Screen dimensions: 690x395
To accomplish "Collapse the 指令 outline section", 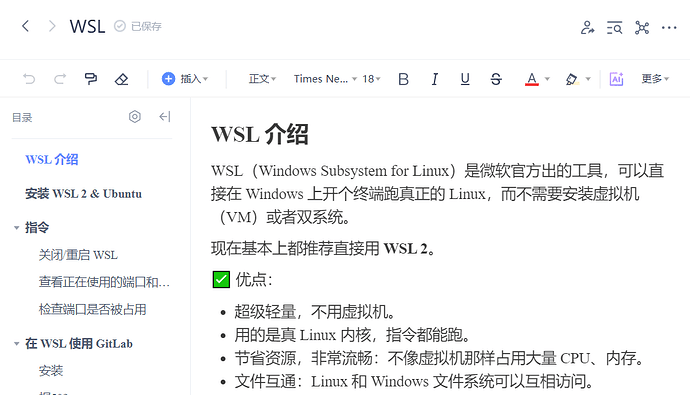I will 16,228.
